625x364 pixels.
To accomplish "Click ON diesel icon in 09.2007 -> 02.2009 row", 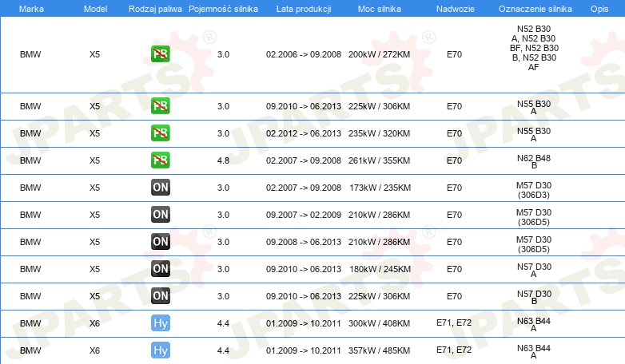I will [160, 214].
